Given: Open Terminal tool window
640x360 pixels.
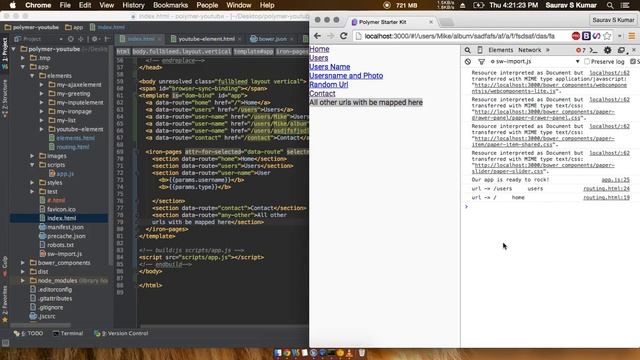Looking at the screenshot, I should (x=68, y=333).
